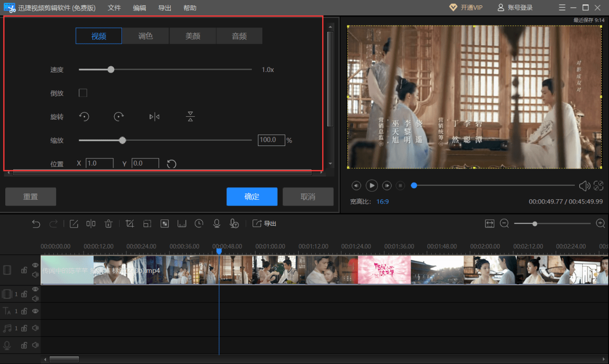Select the crop tool in timeline toolbar
This screenshot has height=364, width=609.
coord(130,223)
